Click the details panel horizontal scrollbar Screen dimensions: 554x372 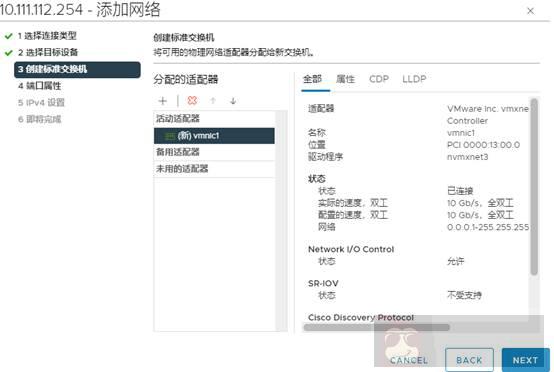tap(377, 327)
